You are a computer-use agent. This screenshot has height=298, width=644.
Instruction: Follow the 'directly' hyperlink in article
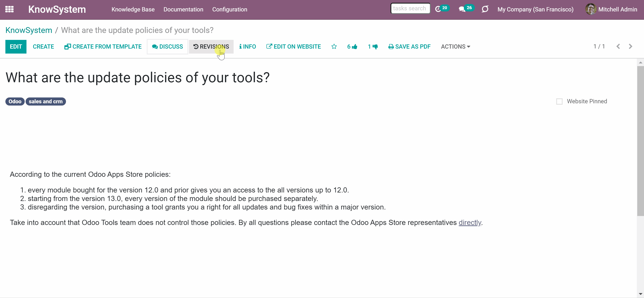point(470,222)
